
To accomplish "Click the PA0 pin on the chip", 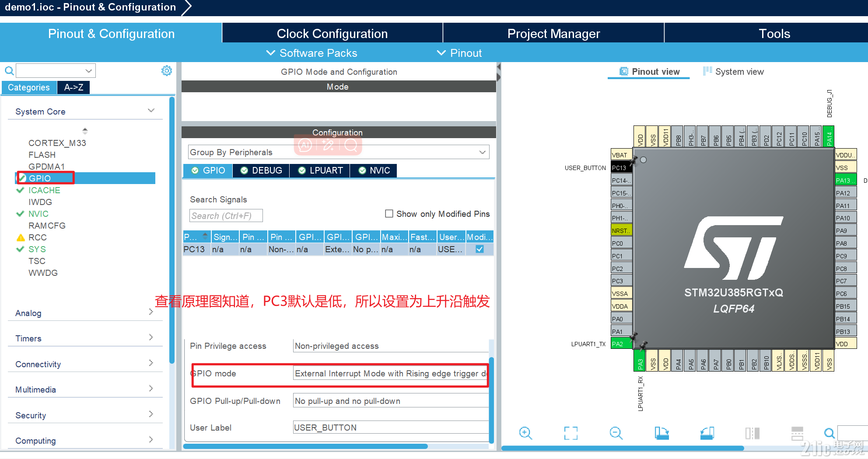I will pos(621,319).
